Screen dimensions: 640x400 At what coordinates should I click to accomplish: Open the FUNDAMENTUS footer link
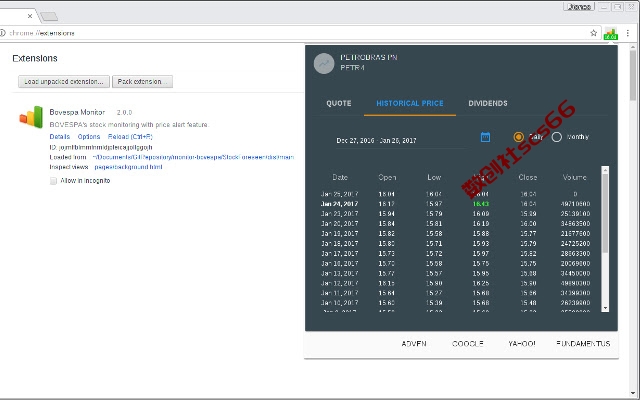point(583,344)
